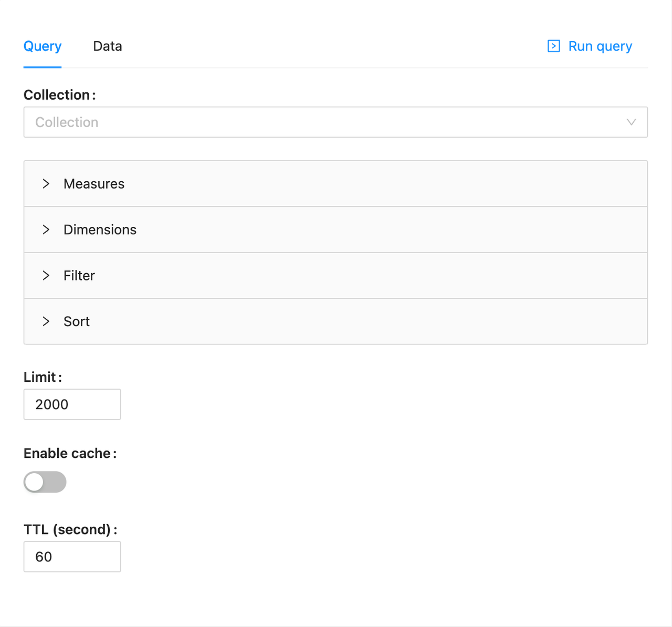The width and height of the screenshot is (672, 627).
Task: Click the chevron next to Measures
Action: pos(46,184)
